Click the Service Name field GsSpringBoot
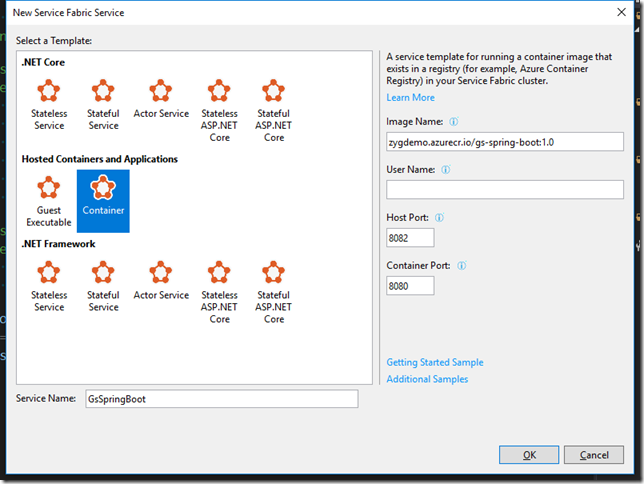This screenshot has height=484, width=644. 222,399
